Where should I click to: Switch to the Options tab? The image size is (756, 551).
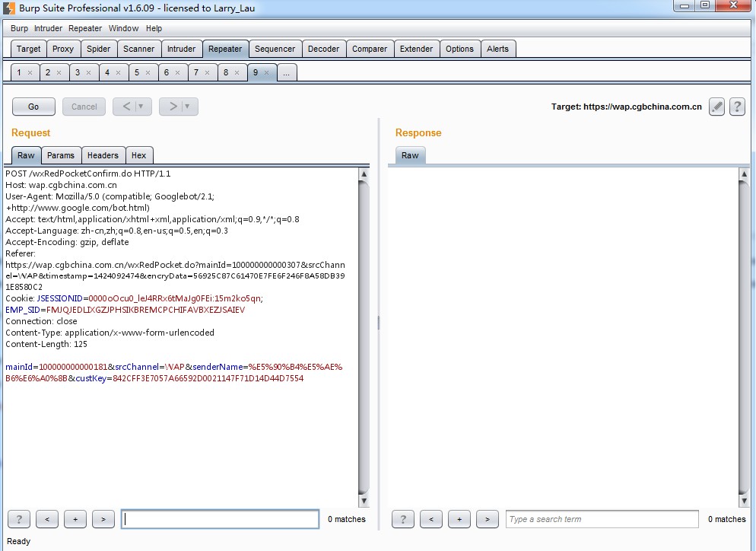pos(459,49)
